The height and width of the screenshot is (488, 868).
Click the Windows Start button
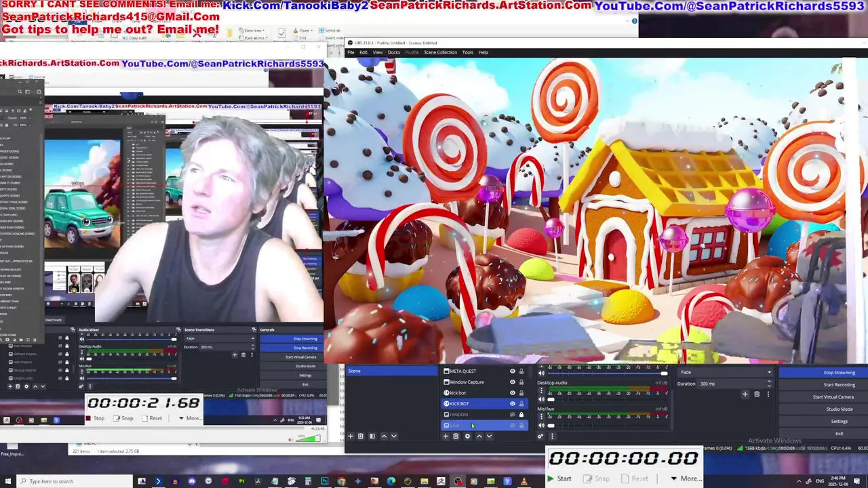(7, 481)
